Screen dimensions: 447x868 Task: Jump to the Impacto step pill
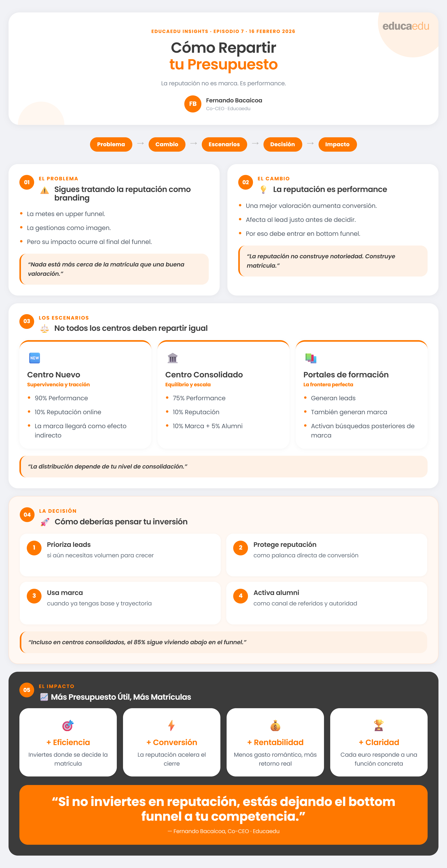[x=337, y=144]
